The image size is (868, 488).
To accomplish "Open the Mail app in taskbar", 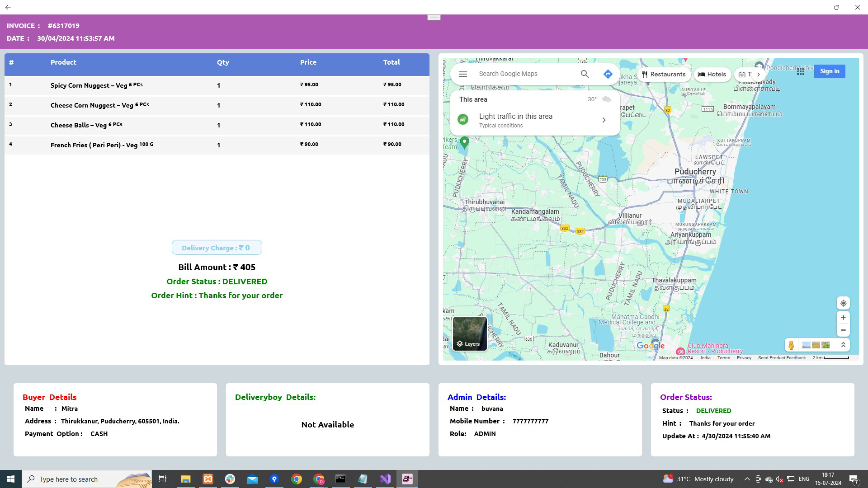I will pyautogui.click(x=252, y=479).
